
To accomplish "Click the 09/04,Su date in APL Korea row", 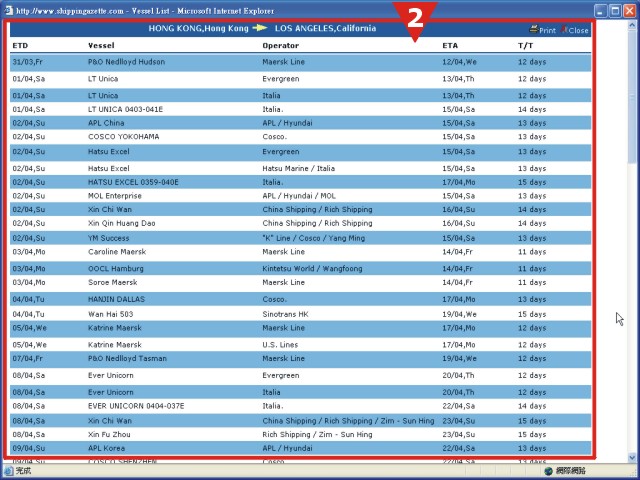I will pyautogui.click(x=29, y=448).
